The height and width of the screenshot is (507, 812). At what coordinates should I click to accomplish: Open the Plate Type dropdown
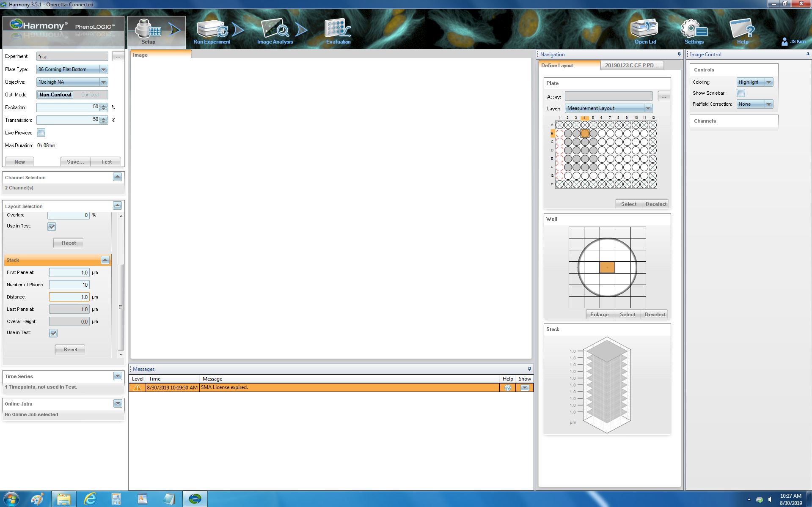103,69
